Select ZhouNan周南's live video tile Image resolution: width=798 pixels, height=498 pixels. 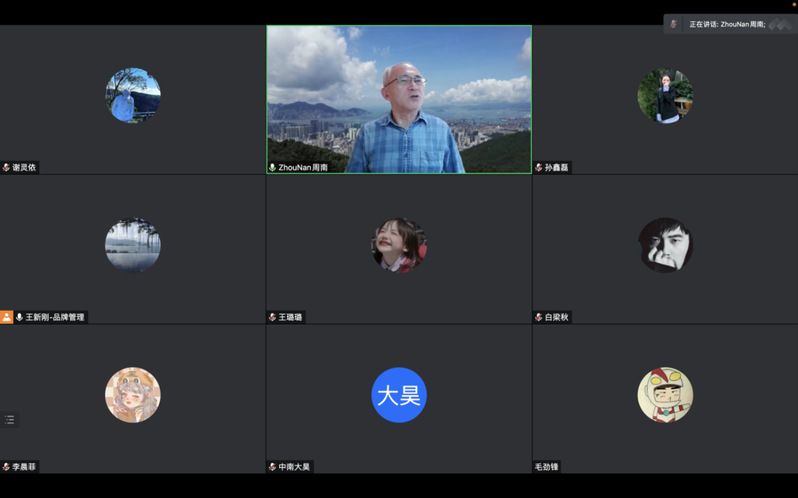pos(398,98)
